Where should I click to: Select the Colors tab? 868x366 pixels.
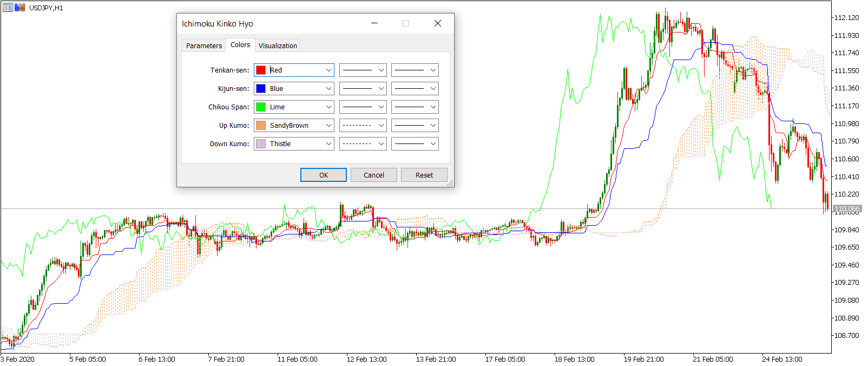240,45
